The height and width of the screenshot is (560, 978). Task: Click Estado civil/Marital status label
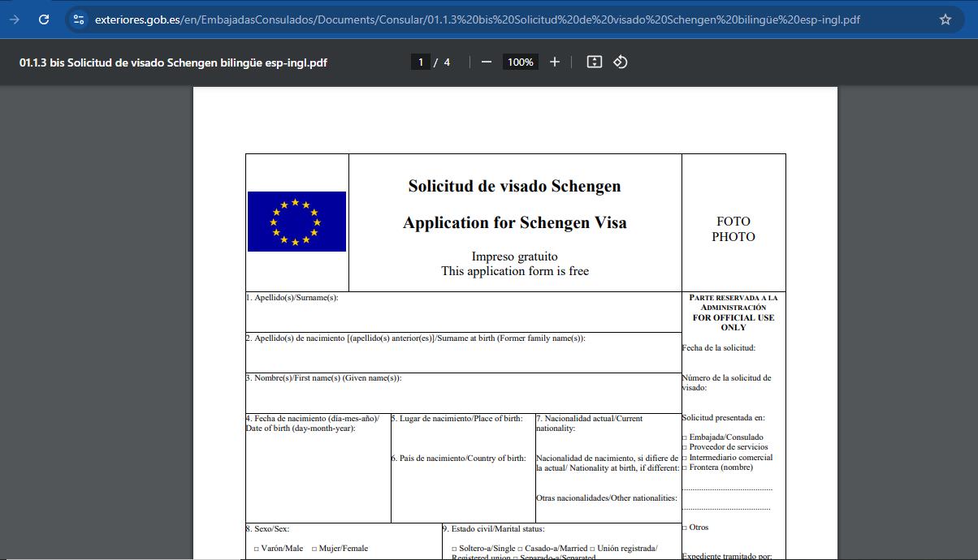[x=493, y=528]
